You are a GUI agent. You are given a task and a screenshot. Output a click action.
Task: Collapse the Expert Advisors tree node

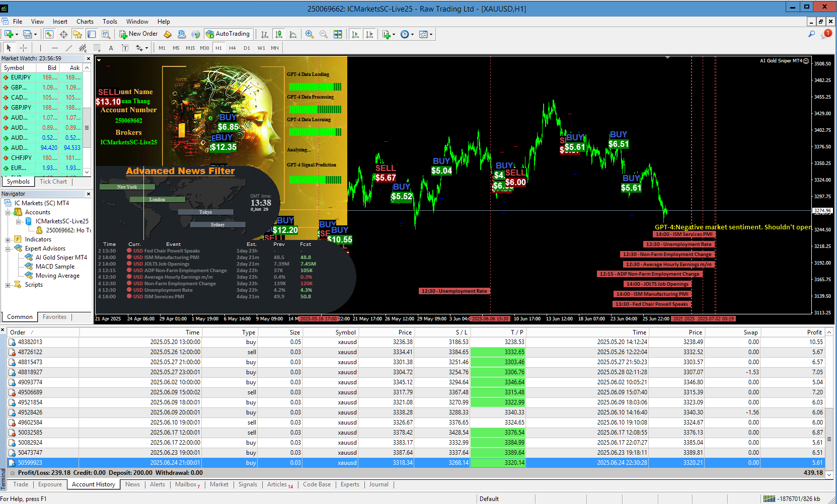[8, 248]
